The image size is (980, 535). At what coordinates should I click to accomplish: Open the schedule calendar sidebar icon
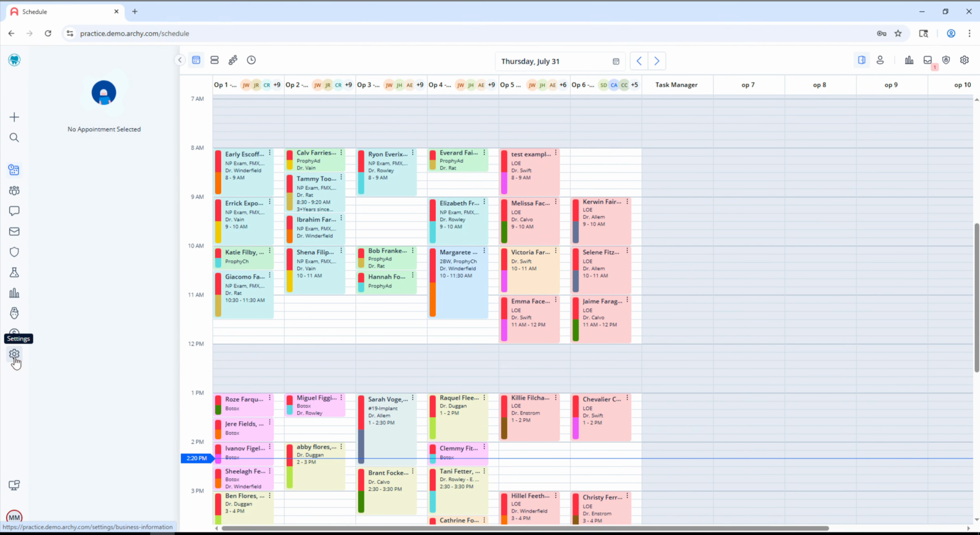(14, 170)
